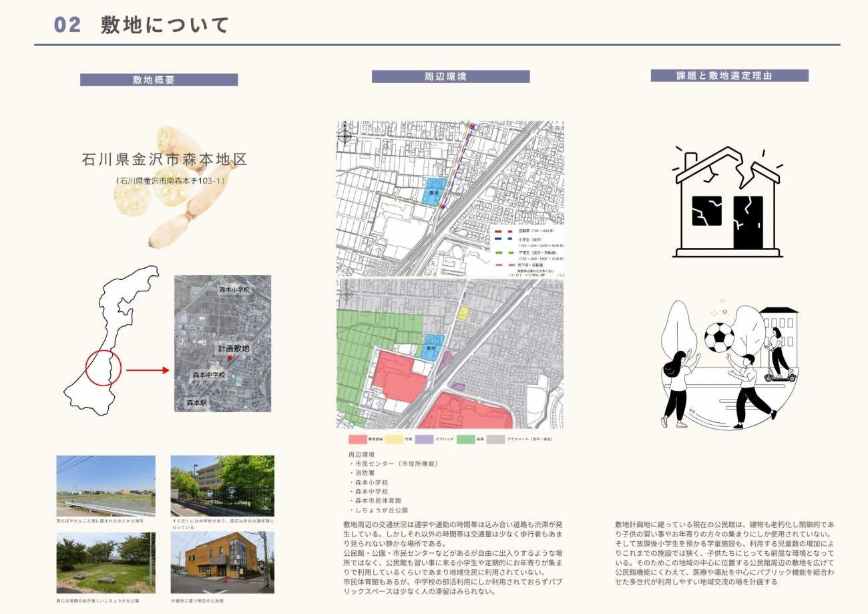Click the person riding scooter illustration
This screenshot has height=614, width=868.
coord(777,355)
